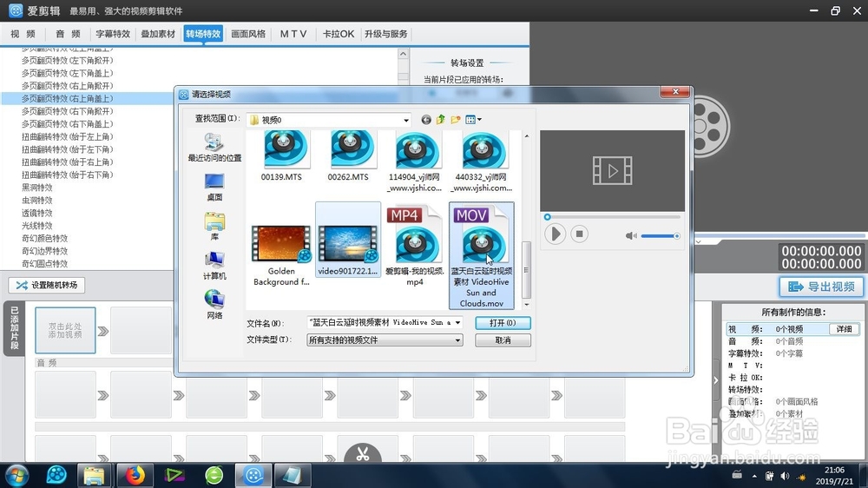The height and width of the screenshot is (488, 868).
Task: Select 黑洞特效 transition in list
Action: click(37, 188)
